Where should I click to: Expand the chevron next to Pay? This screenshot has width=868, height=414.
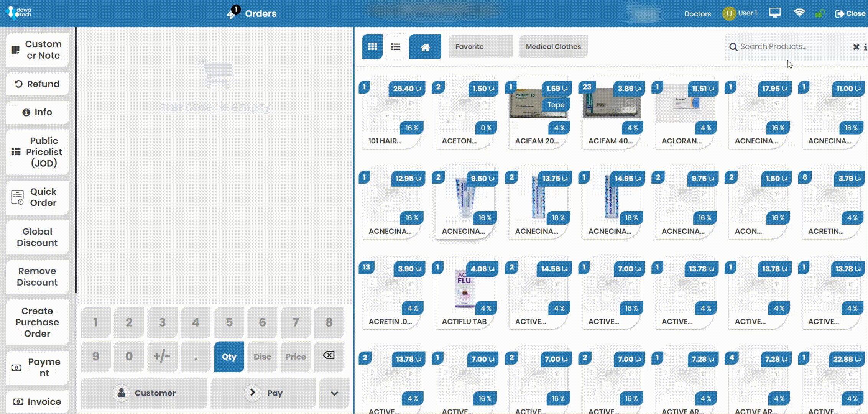[334, 393]
